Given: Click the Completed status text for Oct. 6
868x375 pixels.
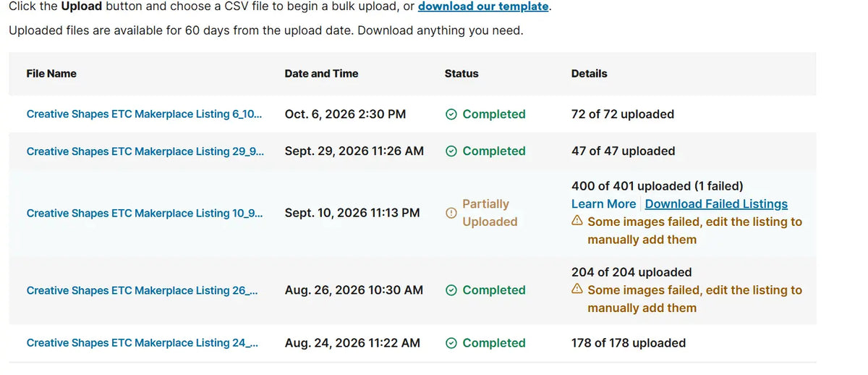Looking at the screenshot, I should pos(494,114).
